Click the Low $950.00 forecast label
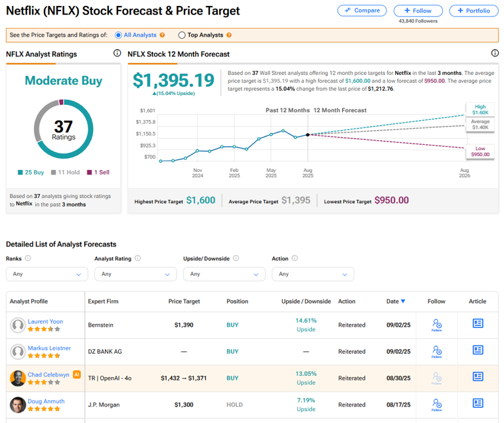Viewport: 504px width, 423px height. [480, 151]
